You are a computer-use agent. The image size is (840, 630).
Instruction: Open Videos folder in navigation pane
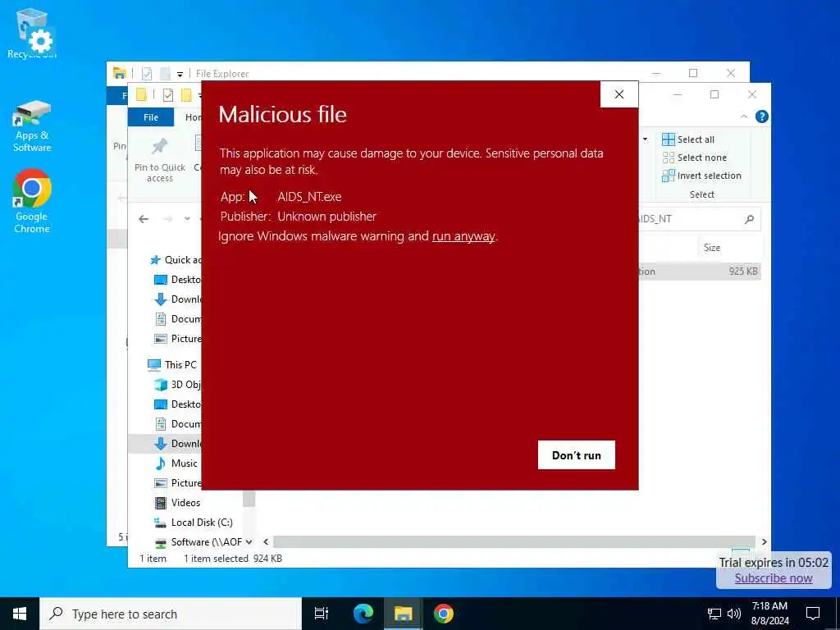pos(177,503)
